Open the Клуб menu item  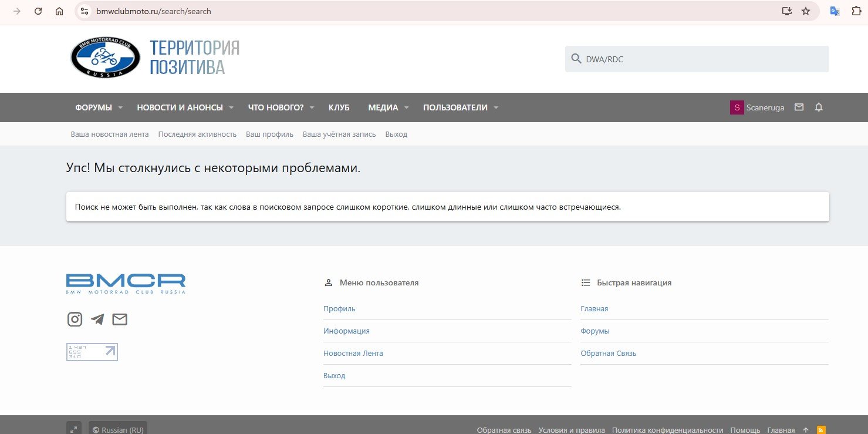click(339, 107)
